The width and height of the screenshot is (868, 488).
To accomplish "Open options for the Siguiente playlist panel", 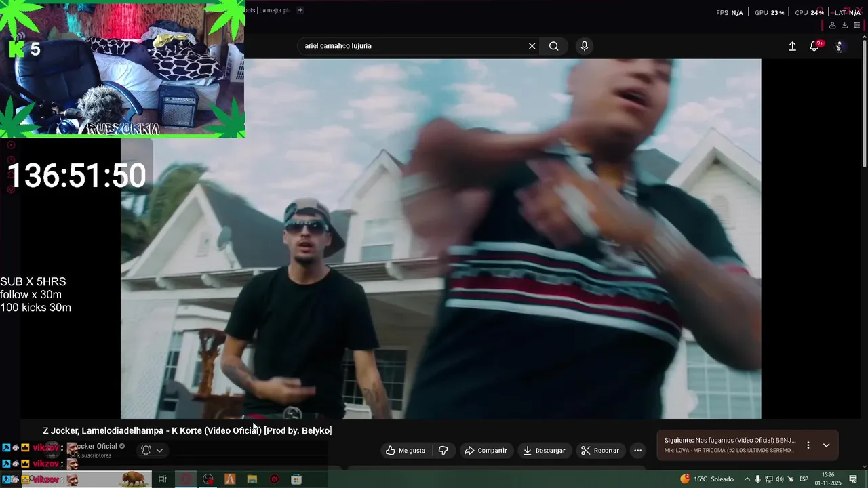I will 808,445.
